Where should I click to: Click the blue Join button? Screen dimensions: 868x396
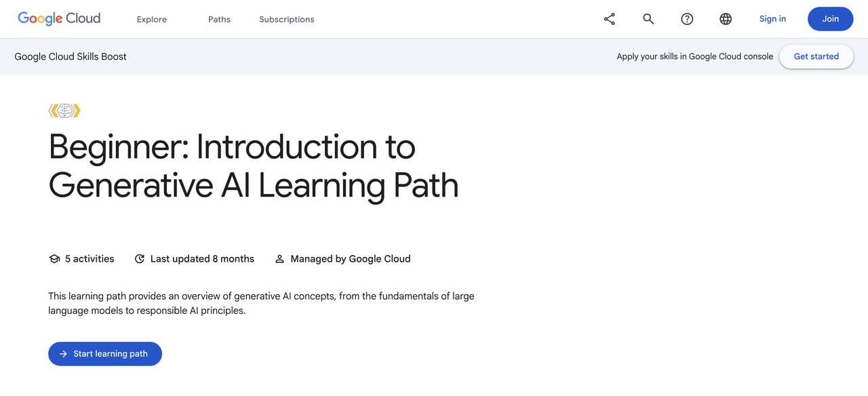tap(831, 19)
